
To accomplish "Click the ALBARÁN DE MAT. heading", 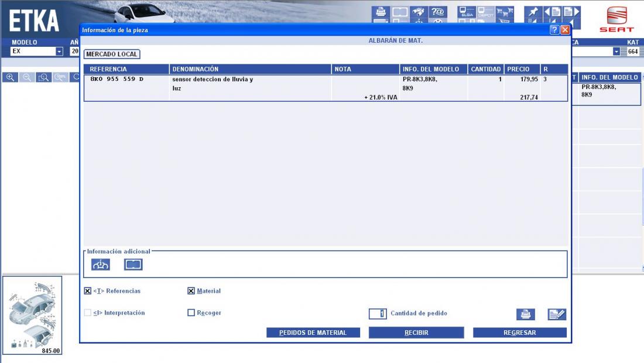I will pyautogui.click(x=396, y=40).
